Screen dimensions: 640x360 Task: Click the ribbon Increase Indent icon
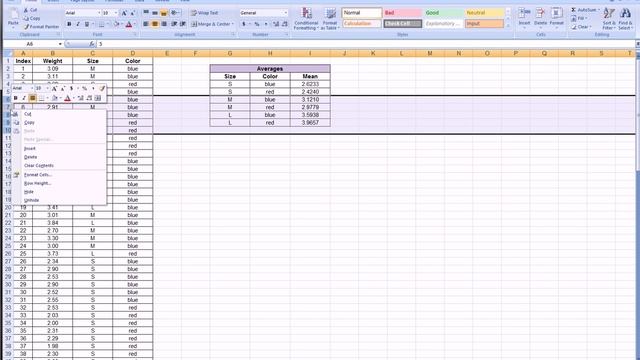[x=183, y=24]
